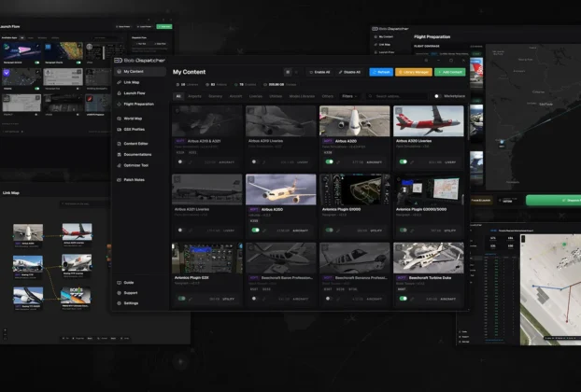Click the magnifier icon in the addon search field

point(370,96)
